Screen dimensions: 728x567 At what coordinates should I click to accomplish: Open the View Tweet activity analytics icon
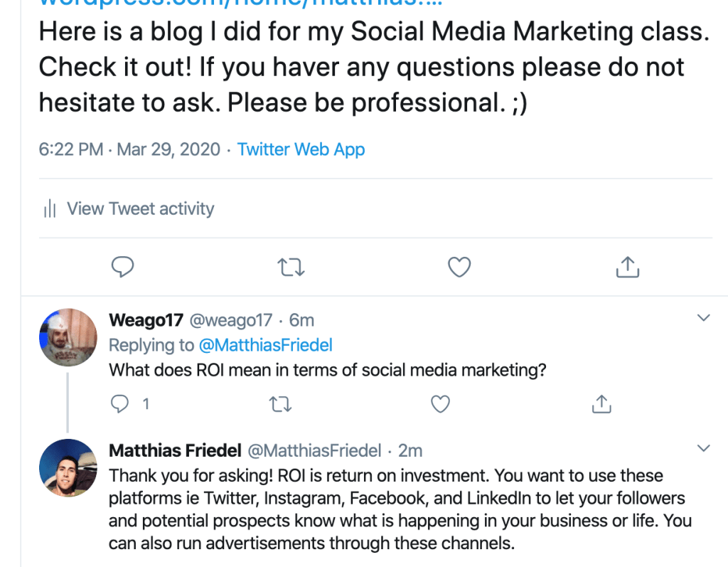click(x=50, y=209)
